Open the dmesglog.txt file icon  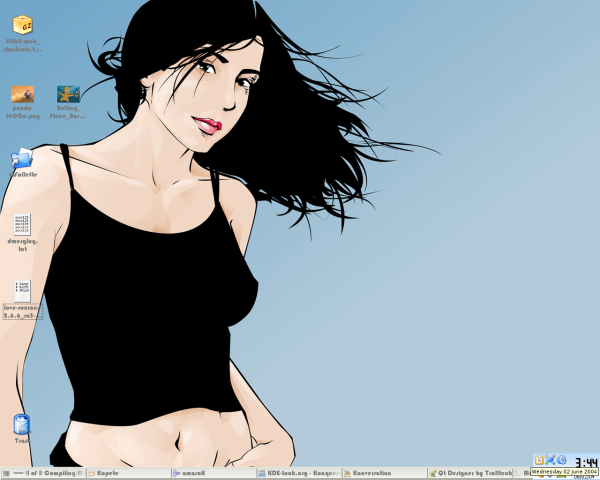point(22,225)
